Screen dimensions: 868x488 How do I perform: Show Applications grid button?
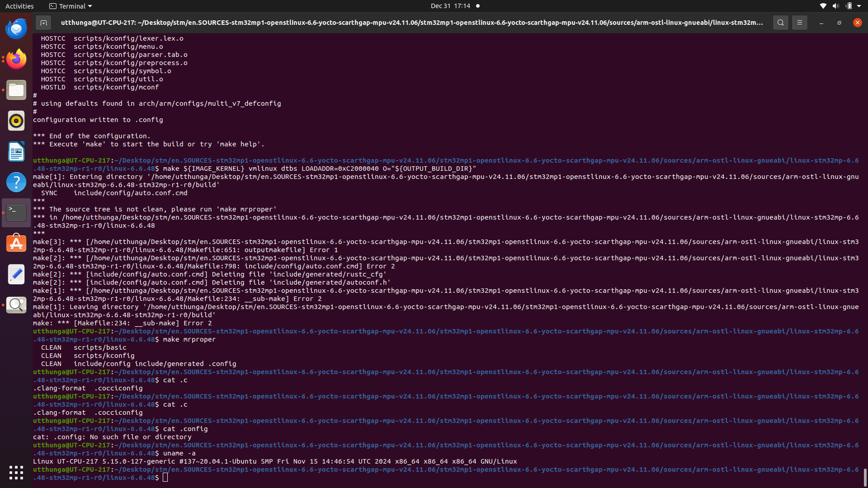[x=16, y=473]
